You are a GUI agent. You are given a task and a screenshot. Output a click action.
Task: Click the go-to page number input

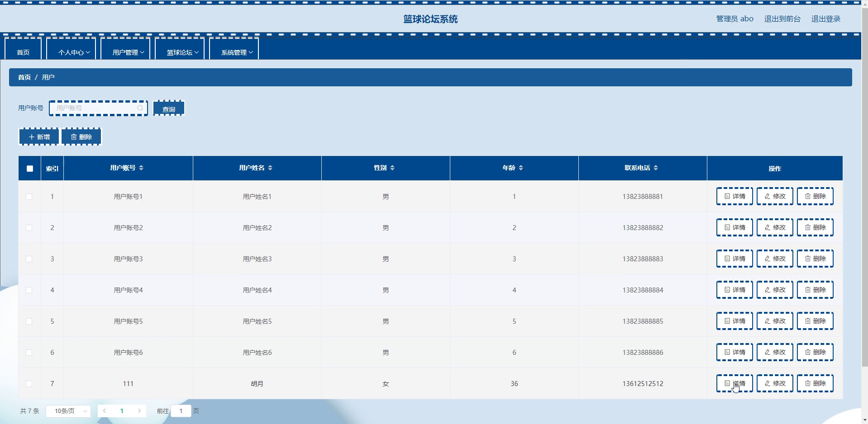[181, 411]
